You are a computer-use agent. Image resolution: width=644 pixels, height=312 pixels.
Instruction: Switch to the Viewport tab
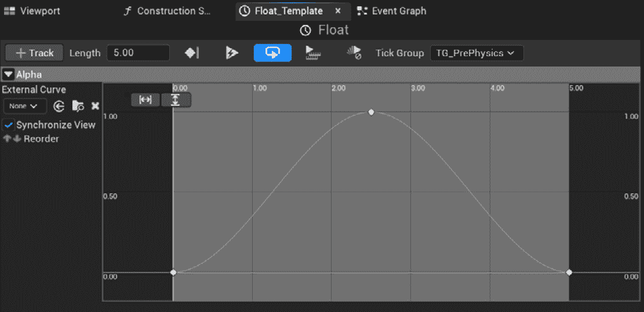(x=32, y=11)
